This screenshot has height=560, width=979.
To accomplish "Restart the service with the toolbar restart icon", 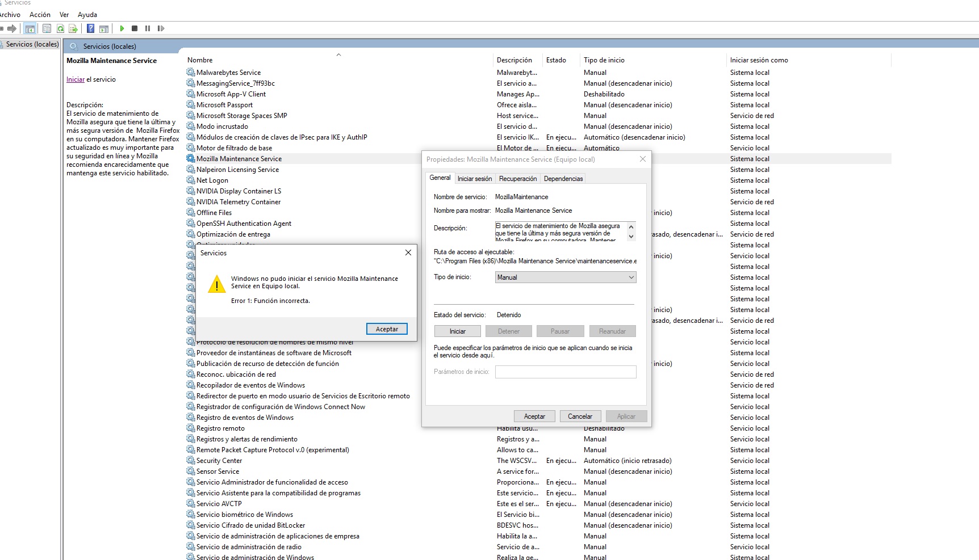I will click(161, 28).
